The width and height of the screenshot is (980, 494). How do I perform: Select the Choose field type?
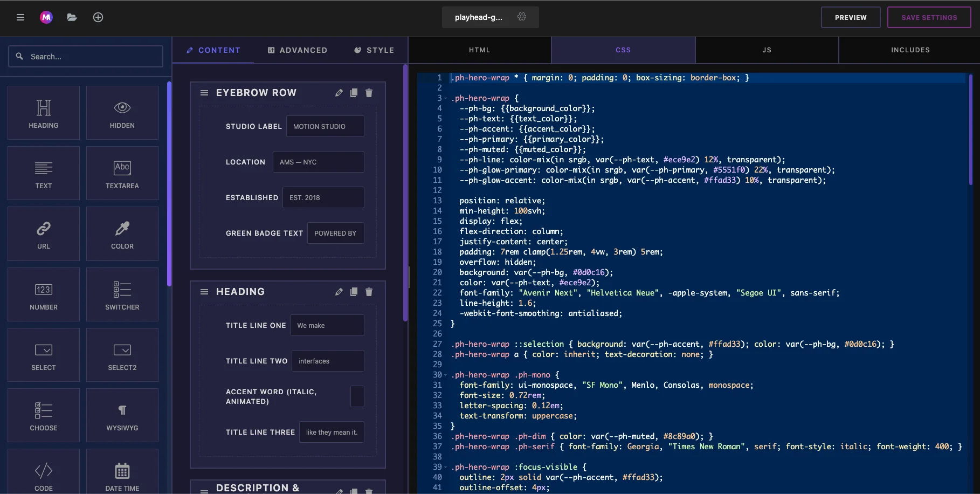44,415
